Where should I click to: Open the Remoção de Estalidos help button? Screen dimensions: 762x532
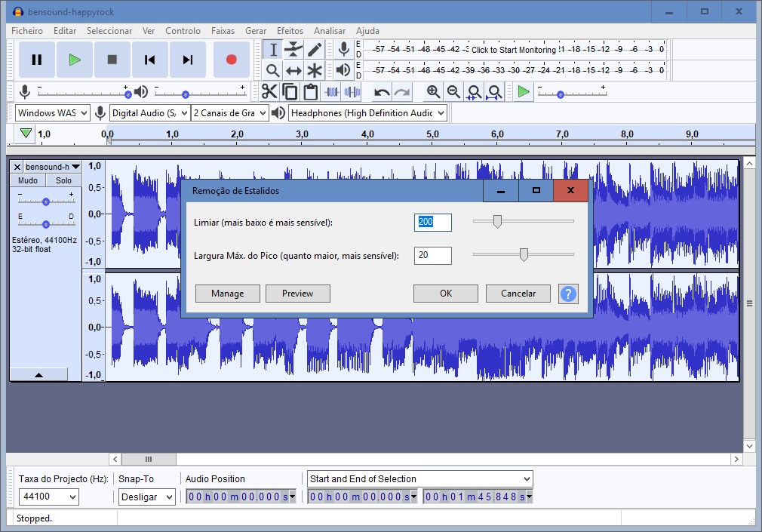(568, 294)
